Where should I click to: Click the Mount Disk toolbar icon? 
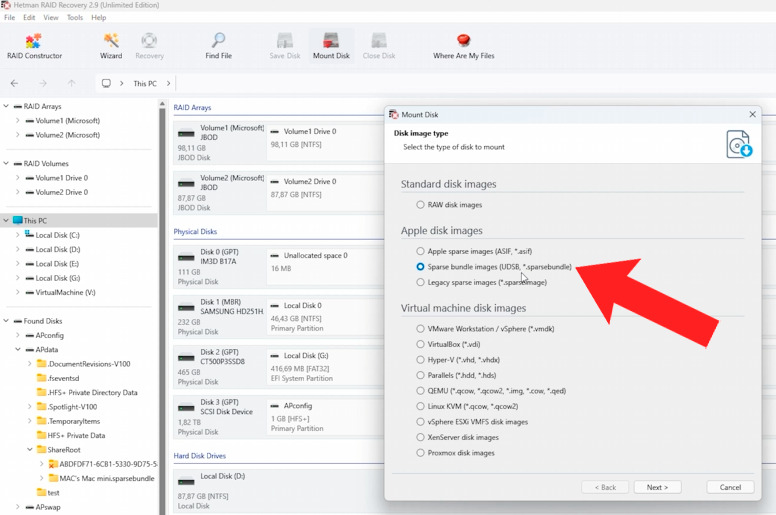click(331, 46)
